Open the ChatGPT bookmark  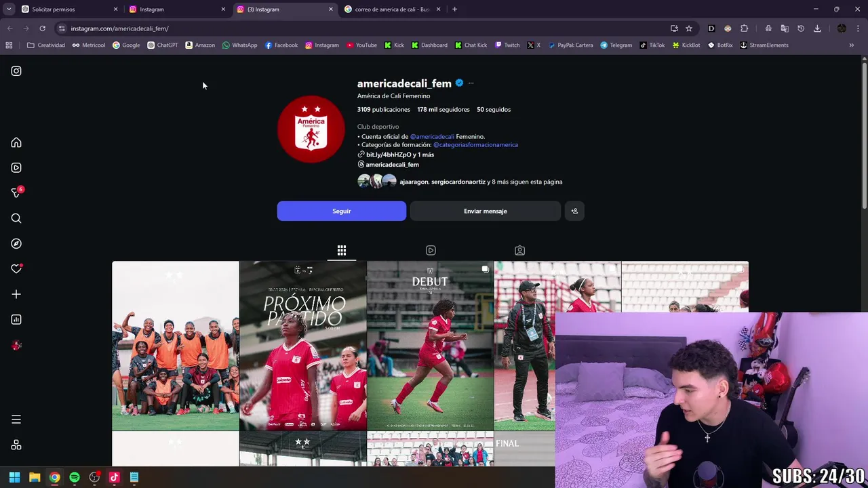pyautogui.click(x=163, y=45)
